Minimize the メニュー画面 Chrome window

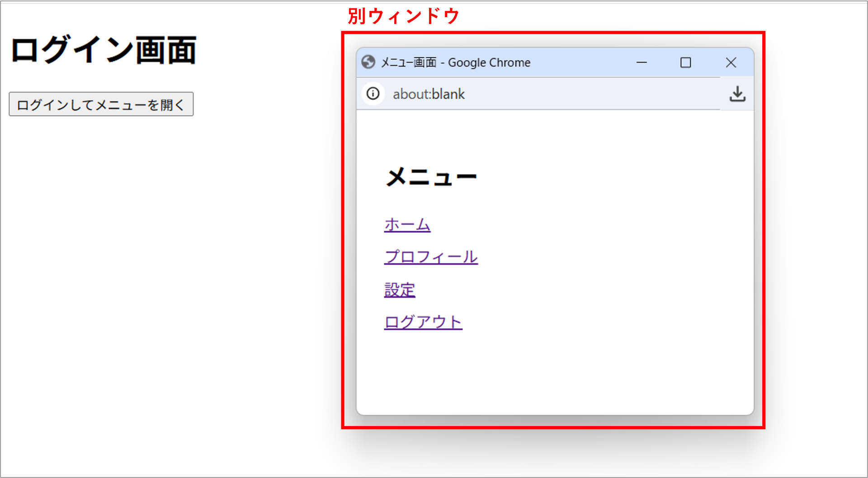click(642, 62)
